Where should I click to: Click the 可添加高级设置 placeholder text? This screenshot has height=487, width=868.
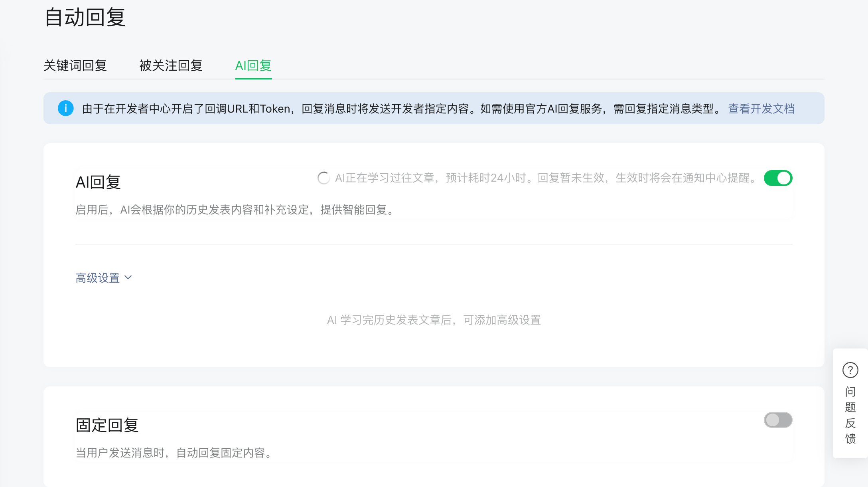pos(434,320)
